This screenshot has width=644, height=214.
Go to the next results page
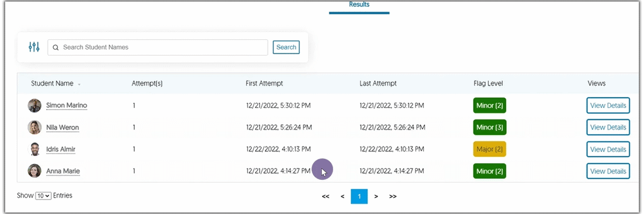376,196
